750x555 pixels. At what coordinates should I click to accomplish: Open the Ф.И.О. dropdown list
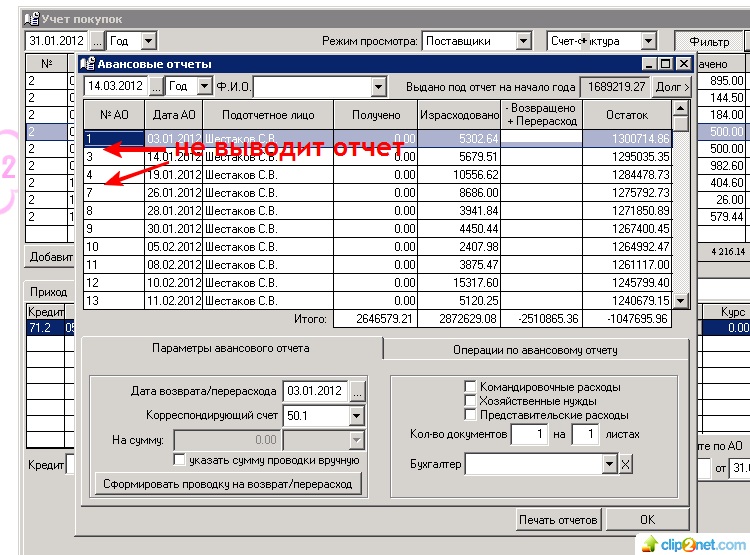pyautogui.click(x=377, y=87)
